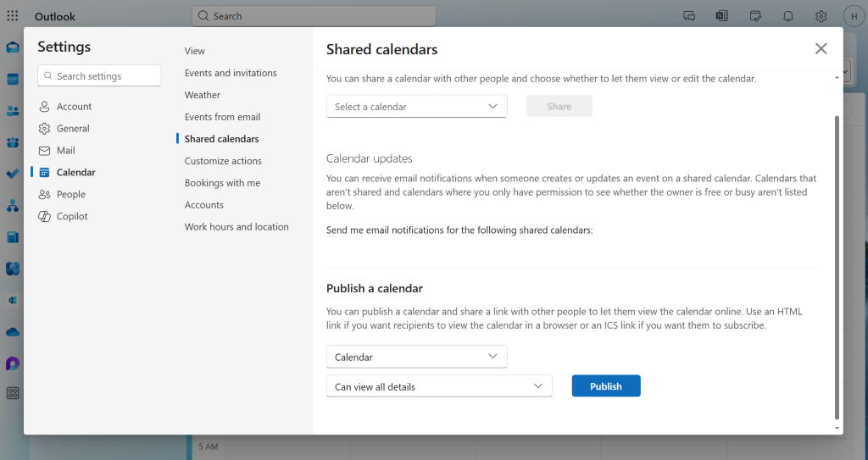Open People settings category

[71, 194]
